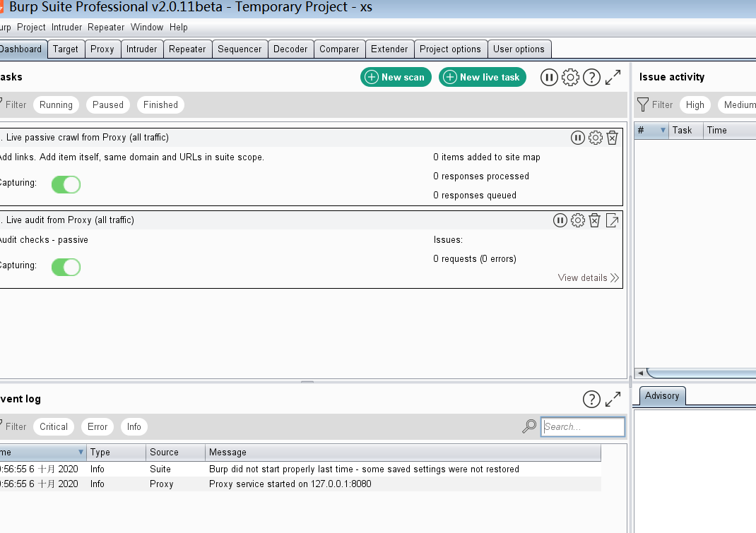Click the Event log search magnifier icon

529,426
